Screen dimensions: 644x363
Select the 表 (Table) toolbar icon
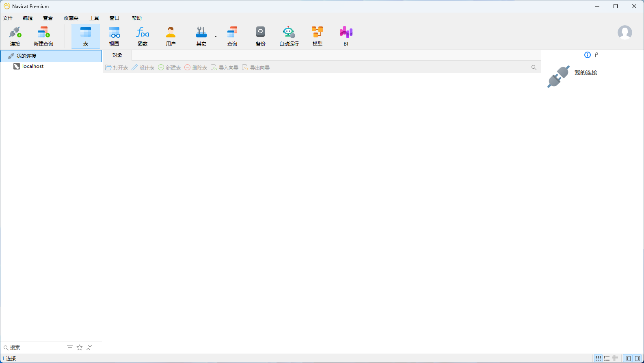[86, 36]
